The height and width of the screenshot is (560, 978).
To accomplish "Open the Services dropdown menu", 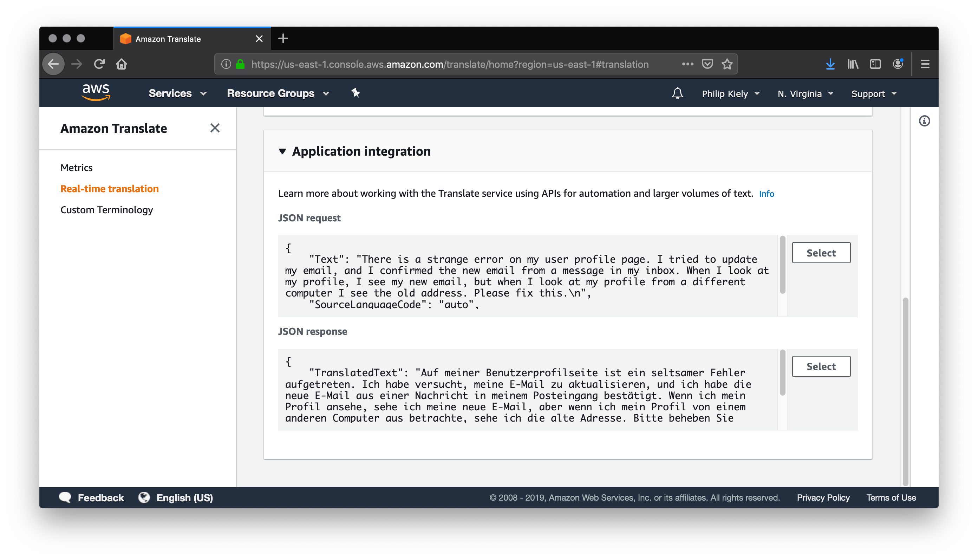I will [178, 93].
